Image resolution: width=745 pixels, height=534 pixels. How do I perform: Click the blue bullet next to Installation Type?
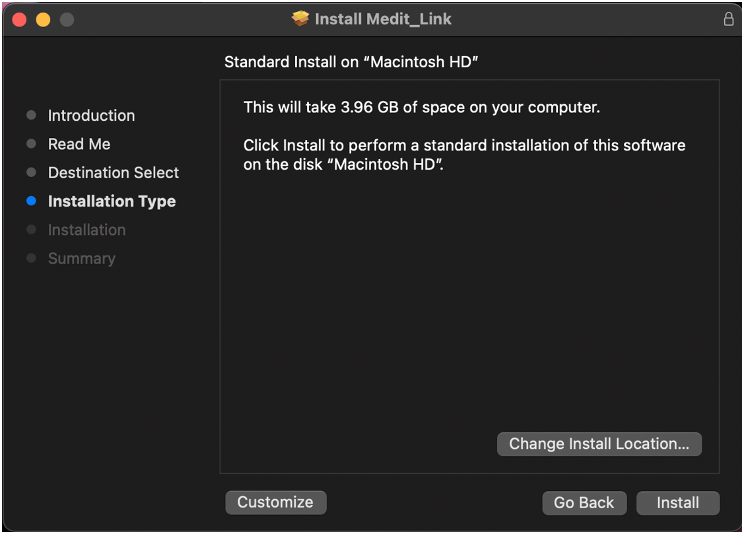click(x=31, y=201)
